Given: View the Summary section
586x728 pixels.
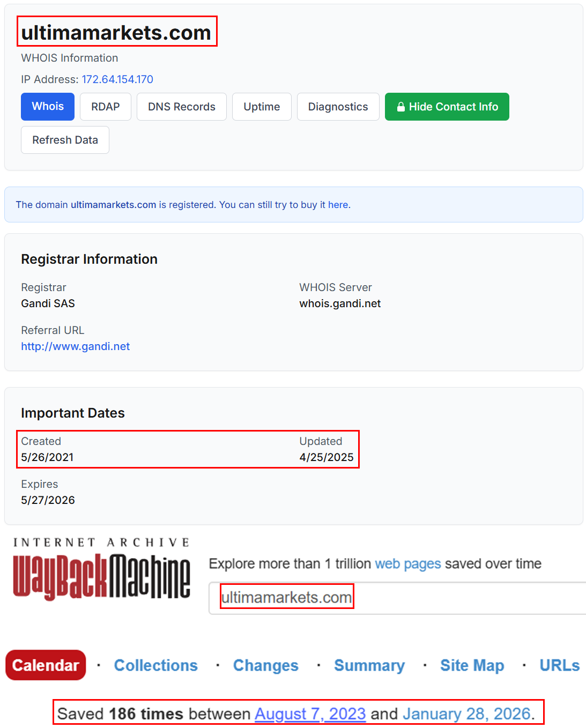Looking at the screenshot, I should pos(369,665).
